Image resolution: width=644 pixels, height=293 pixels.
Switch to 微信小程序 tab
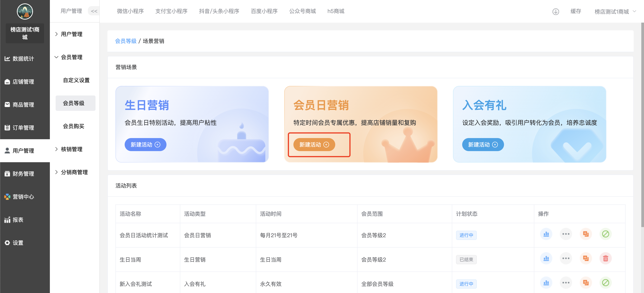(x=130, y=11)
